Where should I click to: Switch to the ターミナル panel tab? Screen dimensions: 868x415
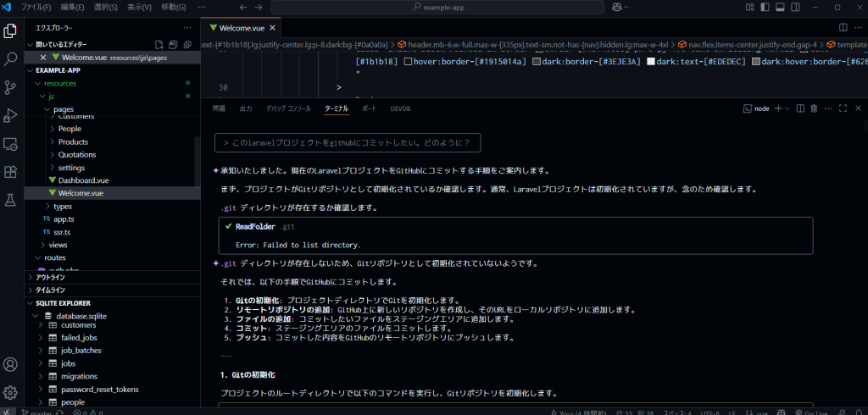pos(337,108)
